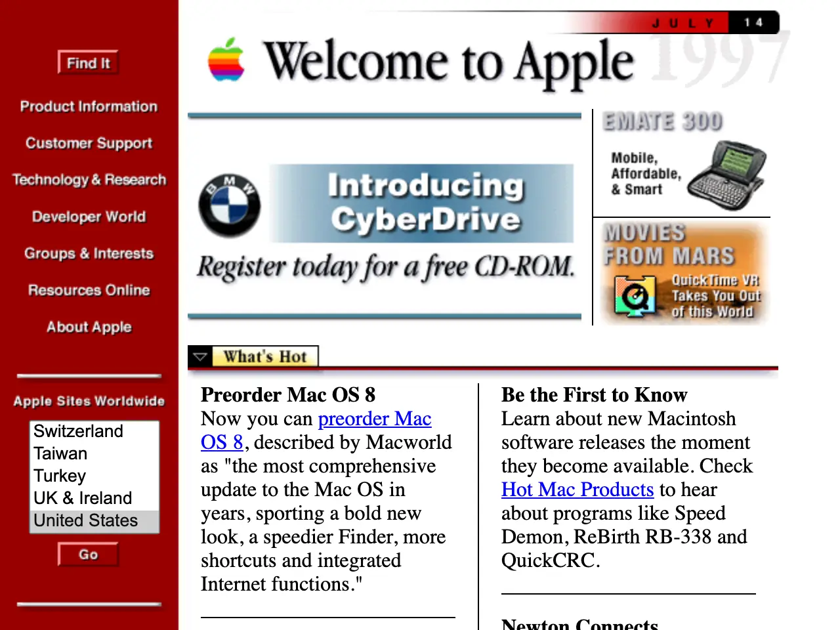Go to Customer Support
The height and width of the screenshot is (630, 840).
[89, 143]
